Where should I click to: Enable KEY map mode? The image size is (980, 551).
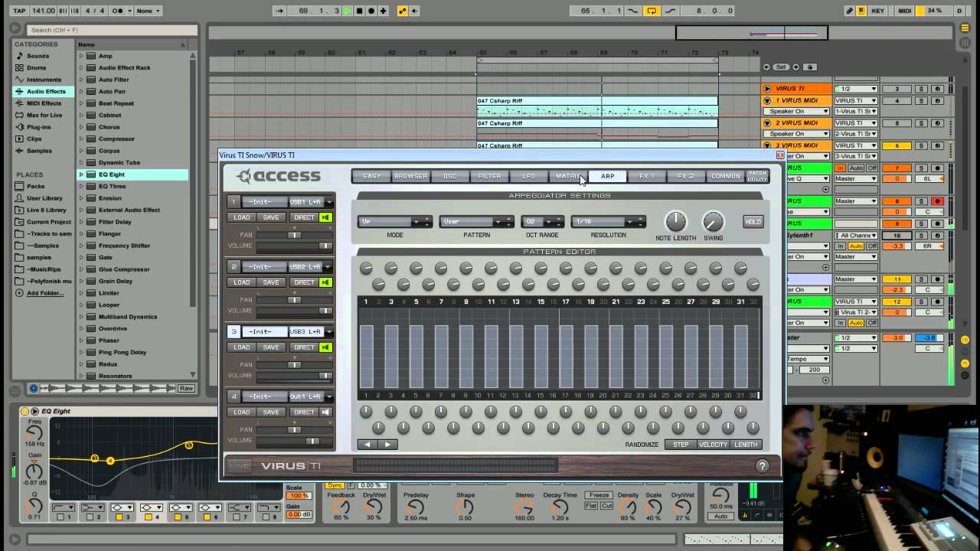tap(878, 11)
